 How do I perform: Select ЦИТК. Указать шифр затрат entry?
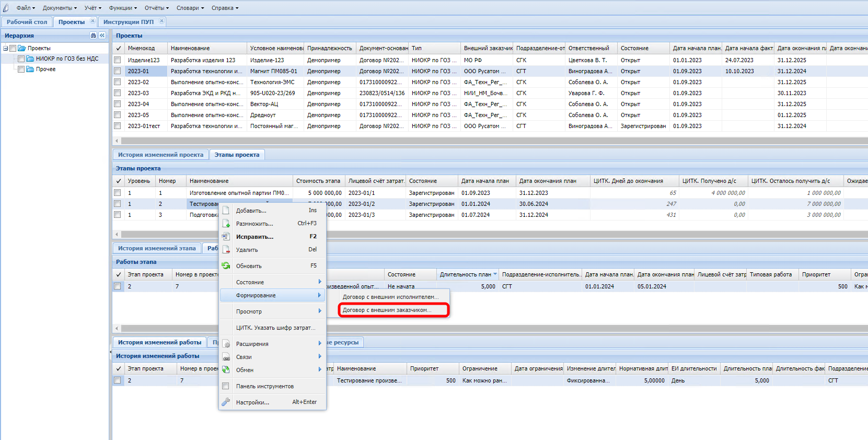coord(275,328)
